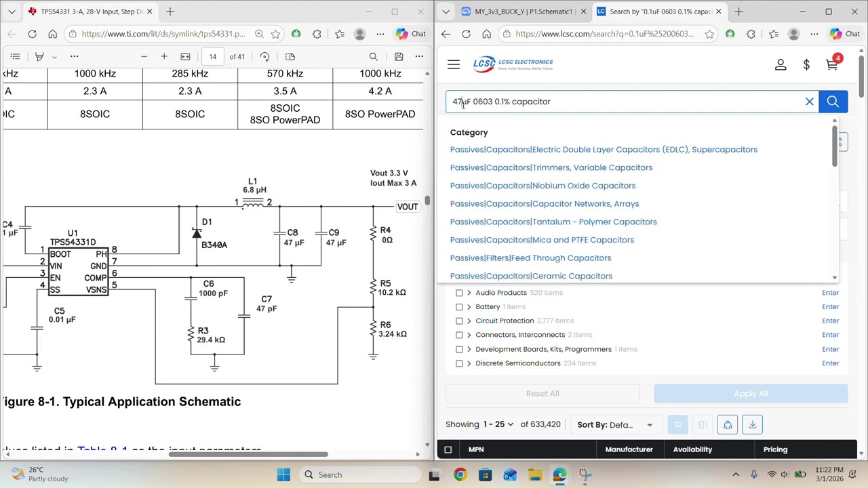Click the compare icon beside Sort By
The width and height of the screenshot is (868, 488).
pos(703,425)
